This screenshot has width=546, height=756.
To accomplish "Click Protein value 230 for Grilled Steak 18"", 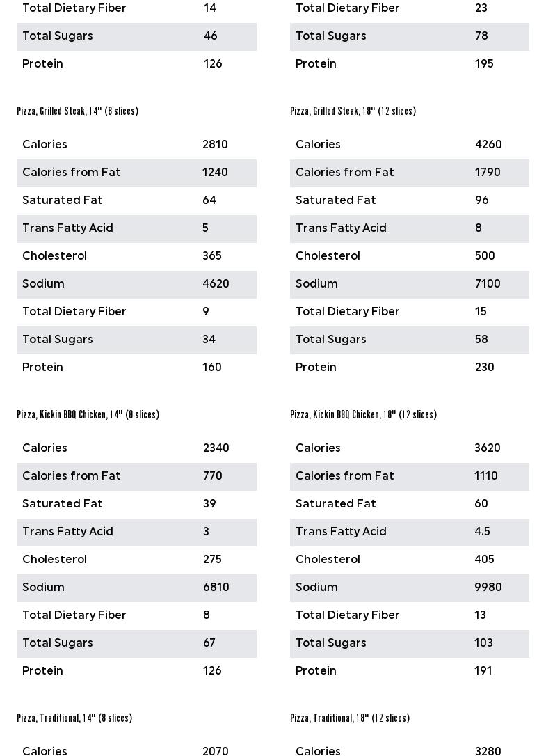I will click(x=485, y=368).
